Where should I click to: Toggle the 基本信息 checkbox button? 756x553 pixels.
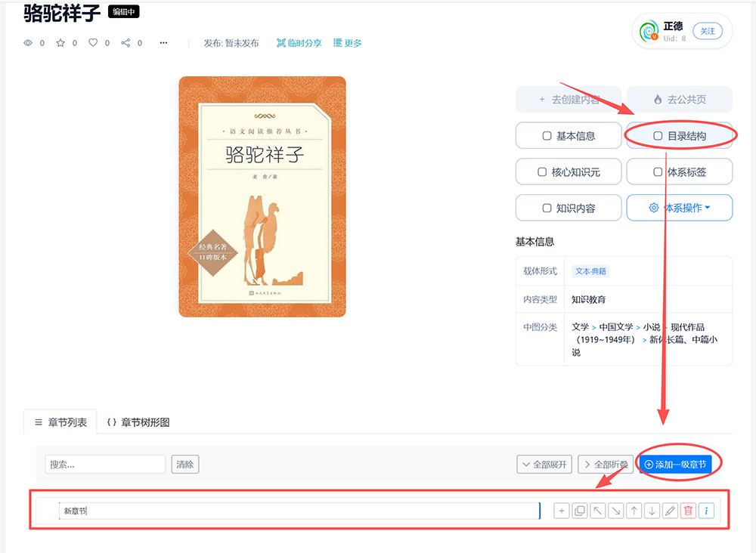569,136
